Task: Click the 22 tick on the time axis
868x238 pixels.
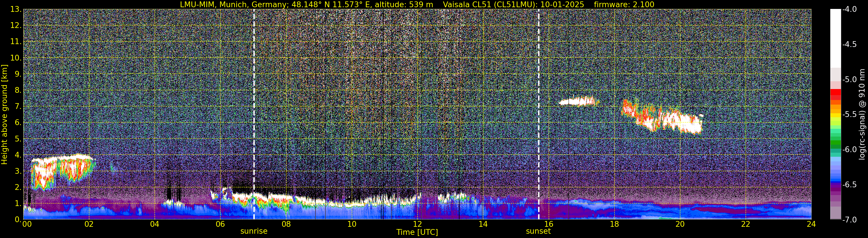Action: click(746, 224)
